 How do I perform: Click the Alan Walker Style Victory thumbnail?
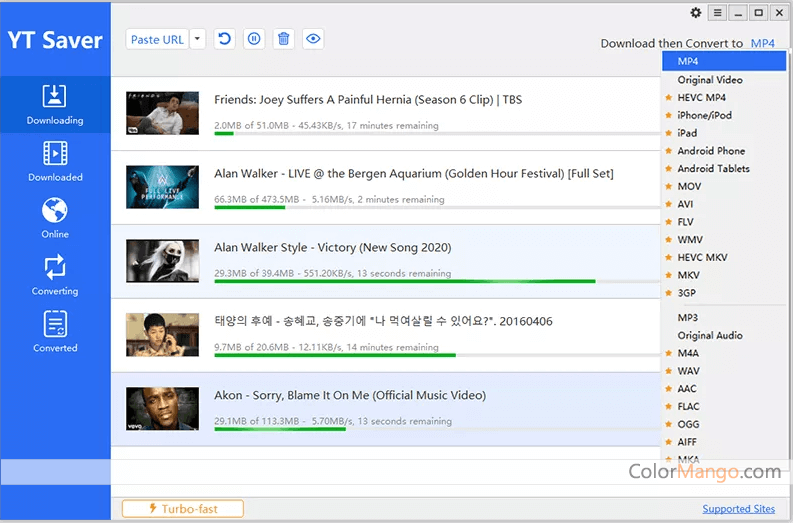[162, 260]
